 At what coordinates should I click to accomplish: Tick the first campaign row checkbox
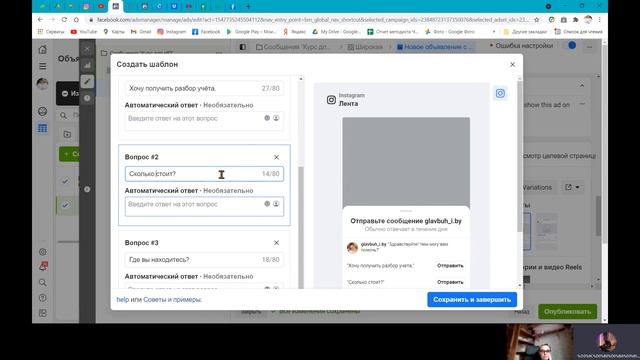point(65,181)
